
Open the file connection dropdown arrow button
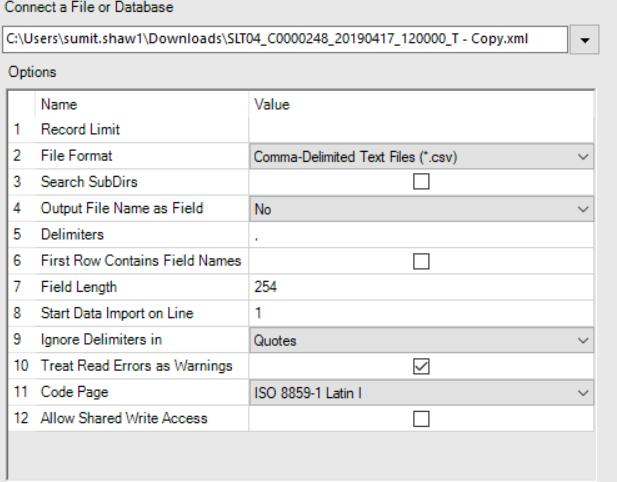tap(584, 40)
